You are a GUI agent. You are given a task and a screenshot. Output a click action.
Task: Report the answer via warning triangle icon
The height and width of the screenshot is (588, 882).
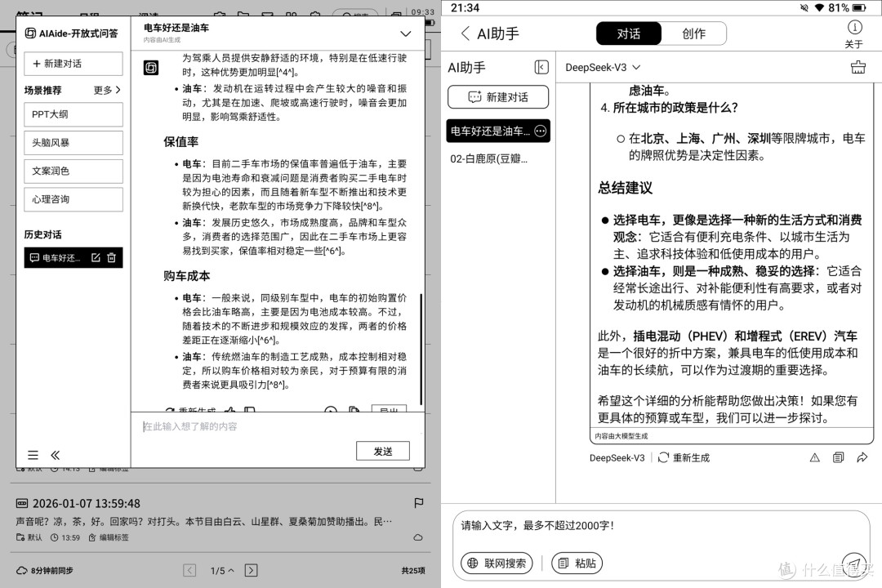[814, 457]
